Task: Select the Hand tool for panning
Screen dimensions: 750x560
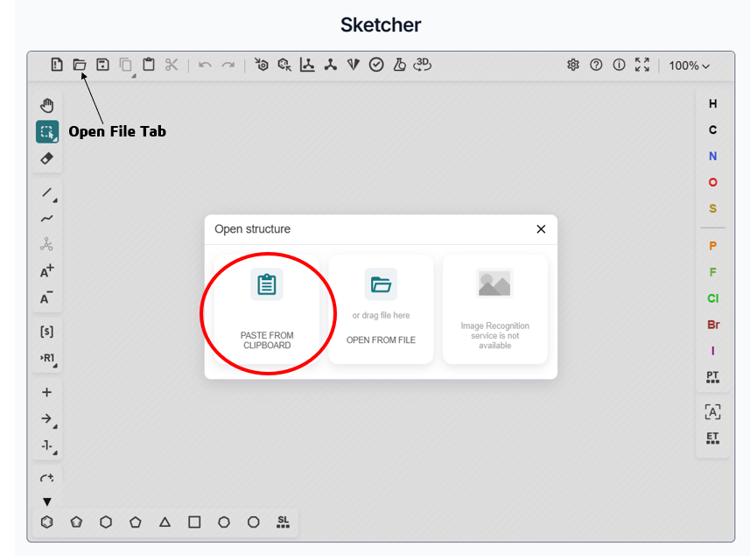Action: [x=46, y=105]
